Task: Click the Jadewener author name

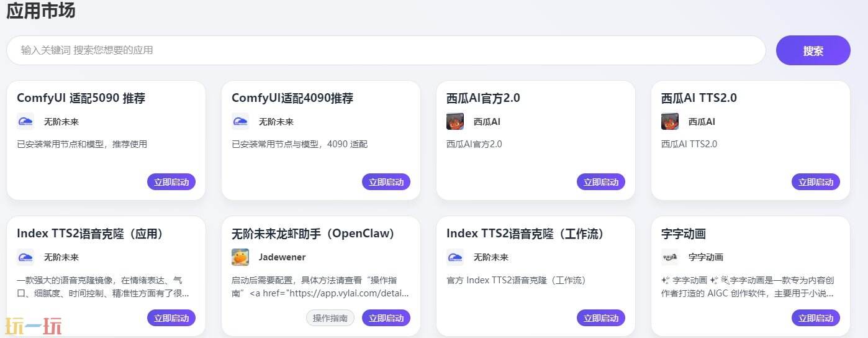Action: pyautogui.click(x=282, y=257)
